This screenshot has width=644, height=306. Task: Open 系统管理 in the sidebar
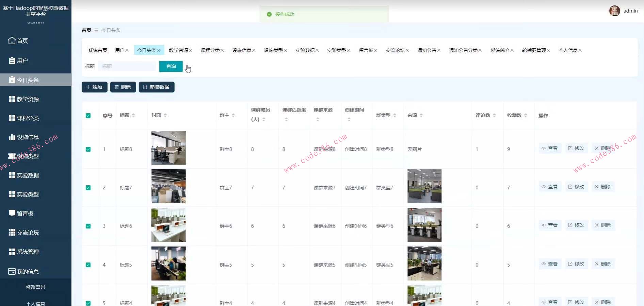28,252
